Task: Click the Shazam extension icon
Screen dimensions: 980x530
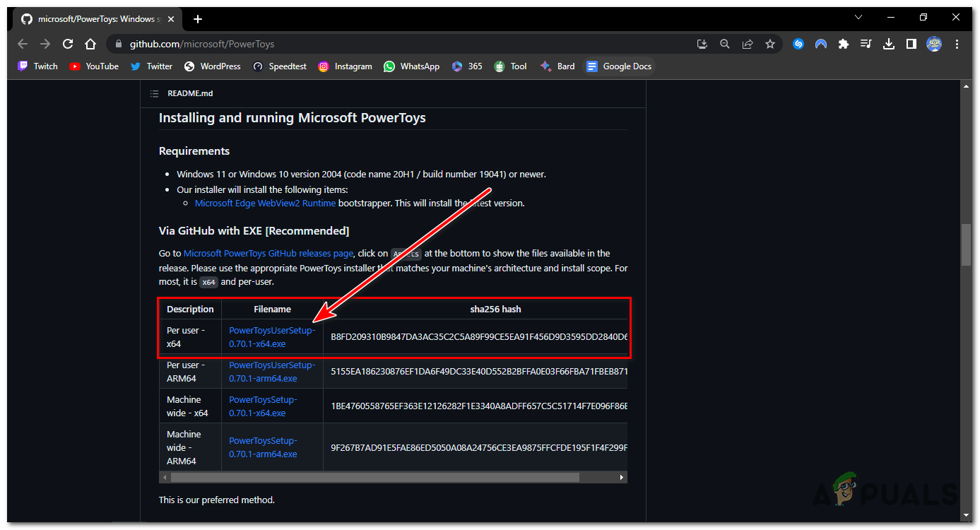Action: (x=798, y=44)
